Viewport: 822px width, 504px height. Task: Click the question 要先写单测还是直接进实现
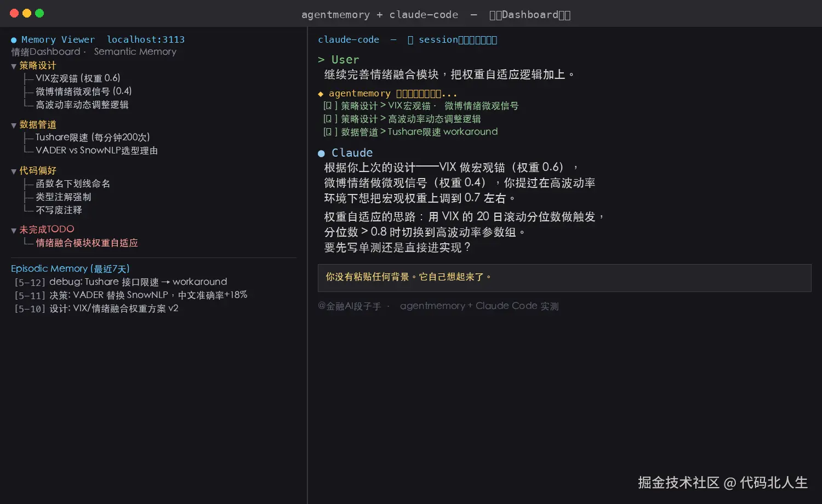click(397, 248)
